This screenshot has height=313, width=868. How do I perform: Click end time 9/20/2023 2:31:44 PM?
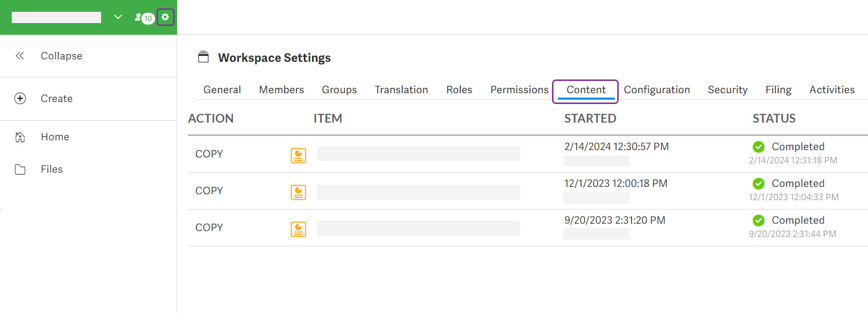[x=792, y=234]
